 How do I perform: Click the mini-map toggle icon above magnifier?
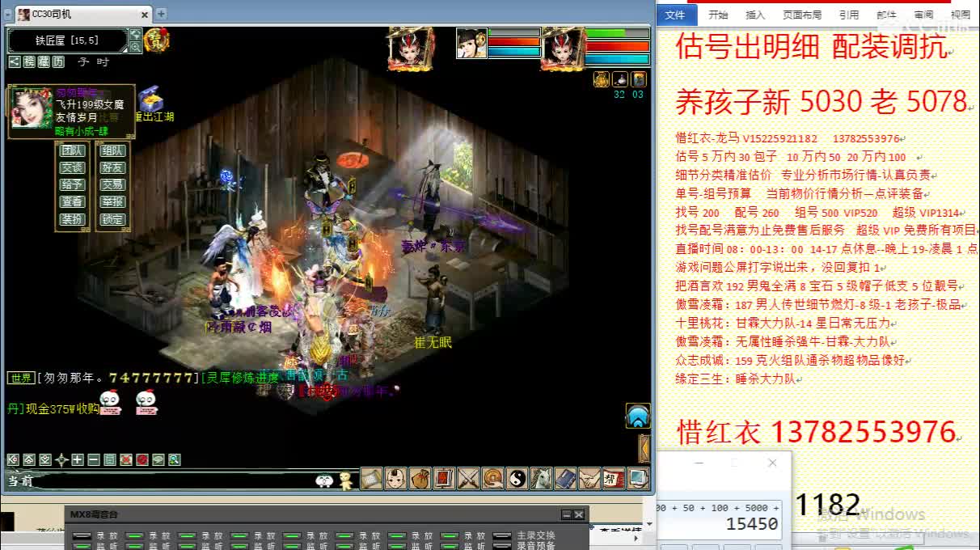(135, 34)
